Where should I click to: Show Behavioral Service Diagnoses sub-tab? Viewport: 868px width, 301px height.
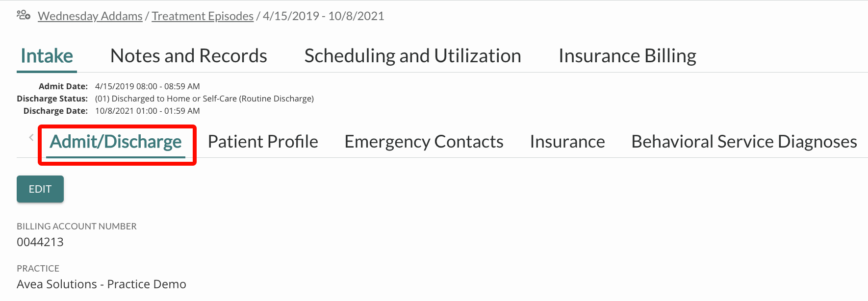tap(744, 142)
